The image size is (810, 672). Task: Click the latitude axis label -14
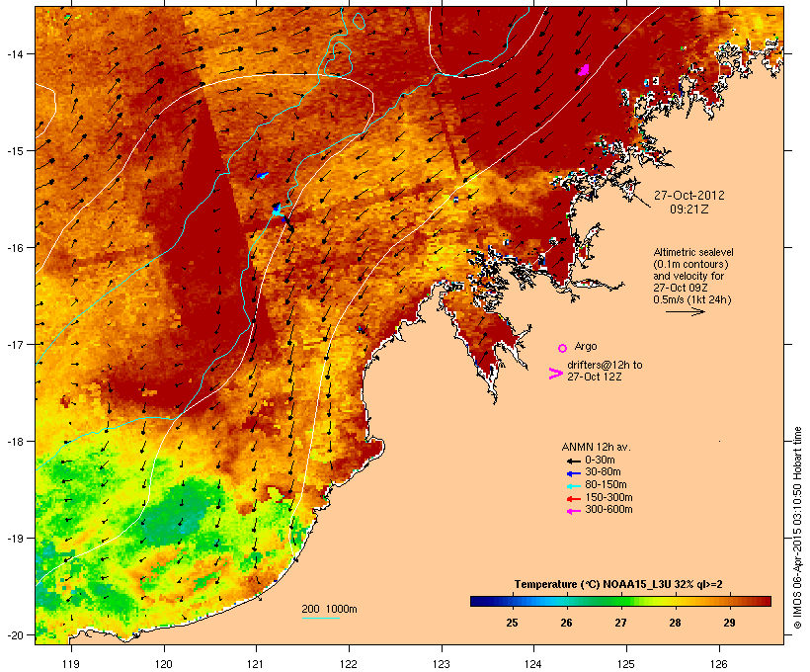tap(14, 54)
